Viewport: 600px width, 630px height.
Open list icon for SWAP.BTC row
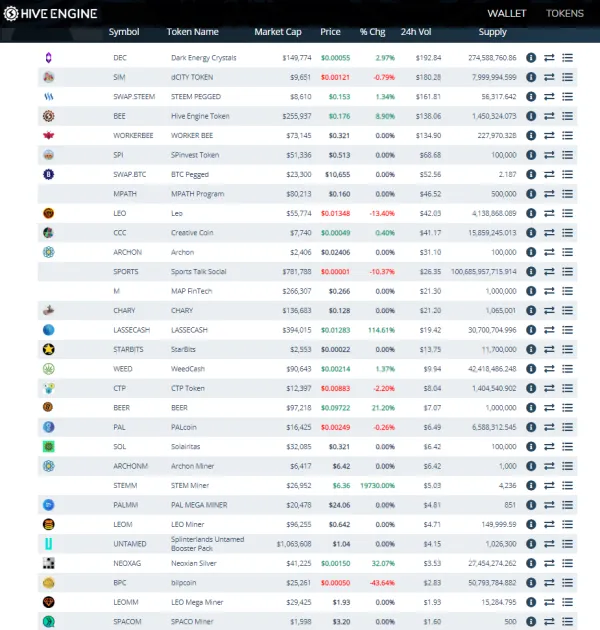[x=567, y=174]
